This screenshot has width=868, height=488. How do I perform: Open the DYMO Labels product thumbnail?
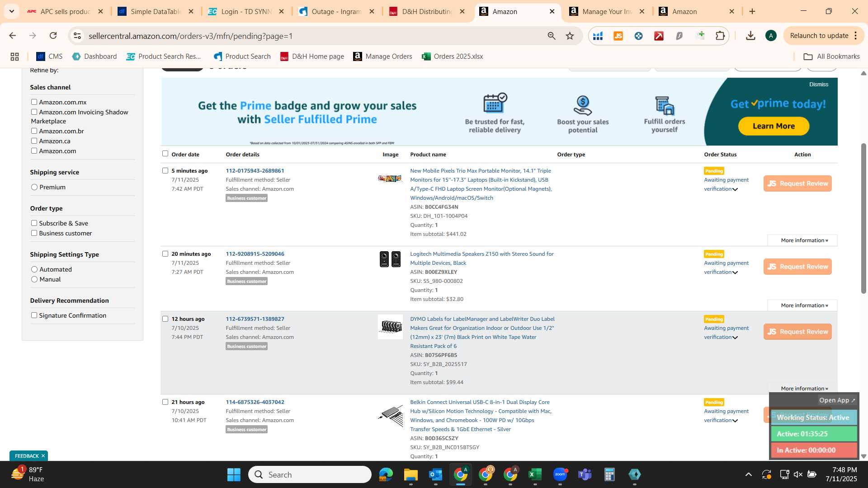pyautogui.click(x=390, y=327)
